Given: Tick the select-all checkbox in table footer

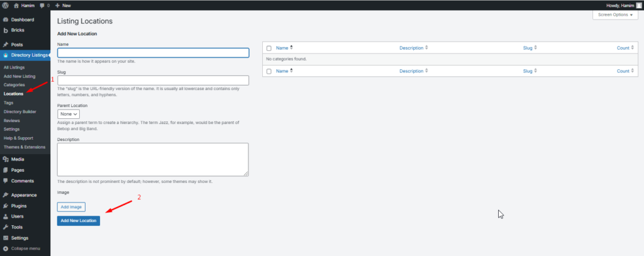Looking at the screenshot, I should click(x=269, y=71).
